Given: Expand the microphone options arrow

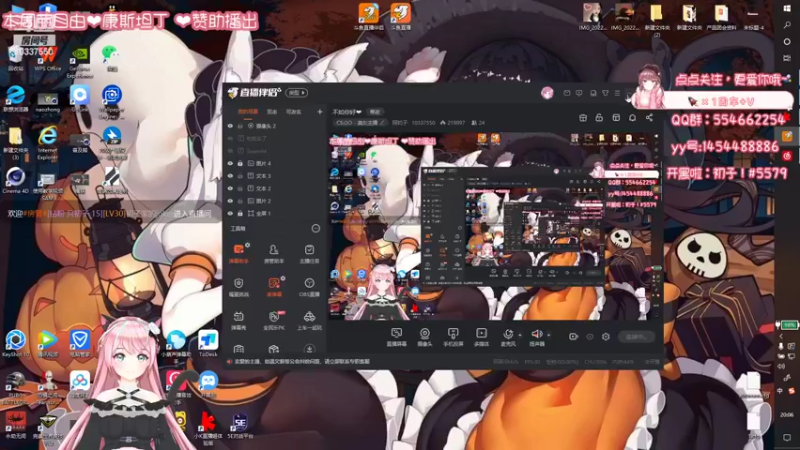Looking at the screenshot, I should click(x=520, y=335).
